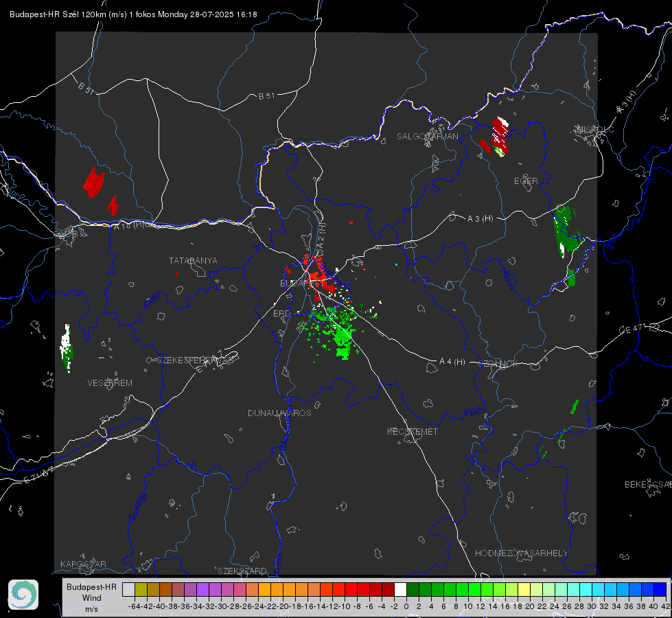Click the 0 legend value
Screen dimensions: 672x618
click(406, 606)
